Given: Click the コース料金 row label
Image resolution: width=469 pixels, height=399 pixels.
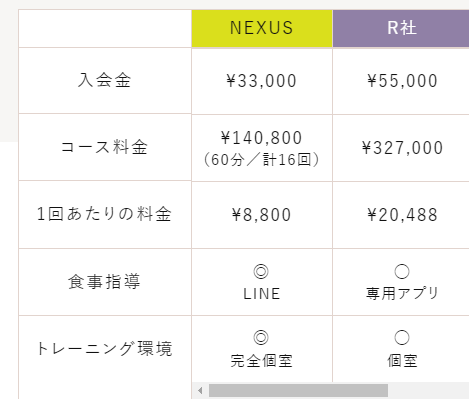Looking at the screenshot, I should 104,147.
